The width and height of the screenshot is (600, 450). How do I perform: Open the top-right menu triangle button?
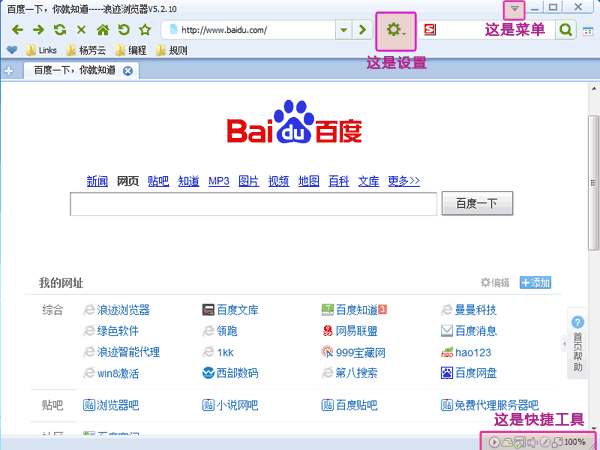coord(514,8)
